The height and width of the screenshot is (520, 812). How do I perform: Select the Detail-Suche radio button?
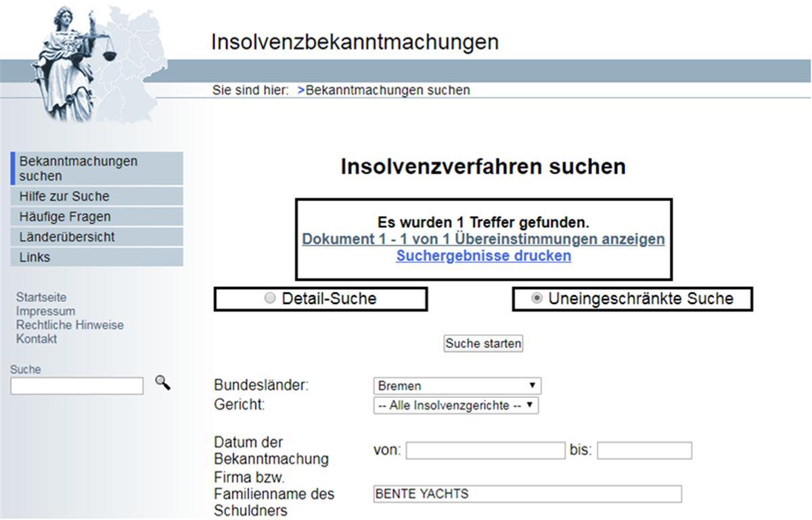[270, 299]
